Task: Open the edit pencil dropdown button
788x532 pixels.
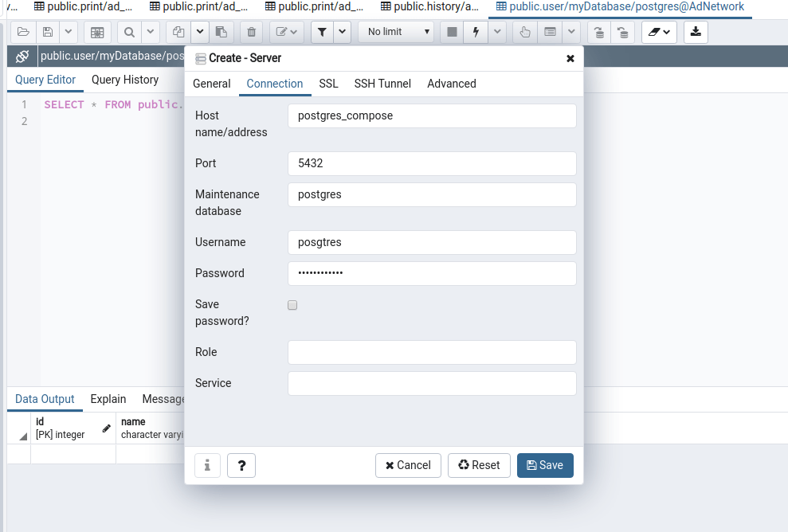Action: click(x=287, y=32)
